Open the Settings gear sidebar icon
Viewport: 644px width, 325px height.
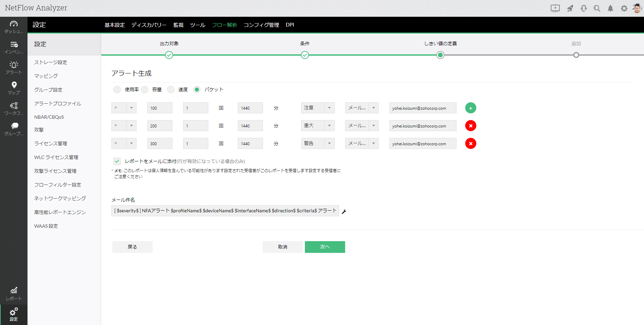[14, 314]
